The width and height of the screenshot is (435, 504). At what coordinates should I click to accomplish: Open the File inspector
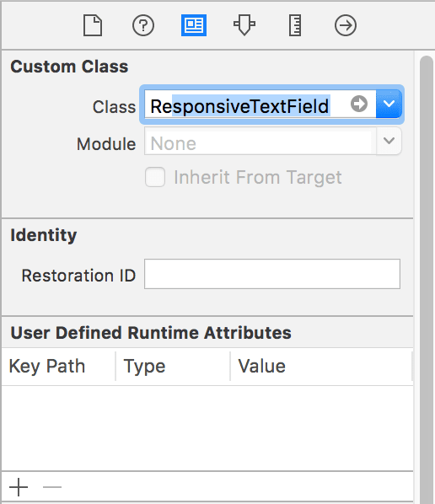[x=93, y=25]
